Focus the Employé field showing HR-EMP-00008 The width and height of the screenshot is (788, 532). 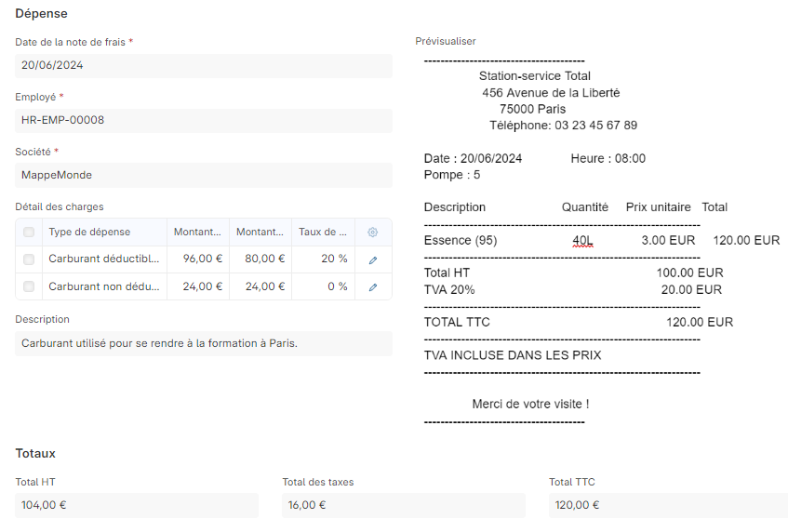pyautogui.click(x=204, y=121)
